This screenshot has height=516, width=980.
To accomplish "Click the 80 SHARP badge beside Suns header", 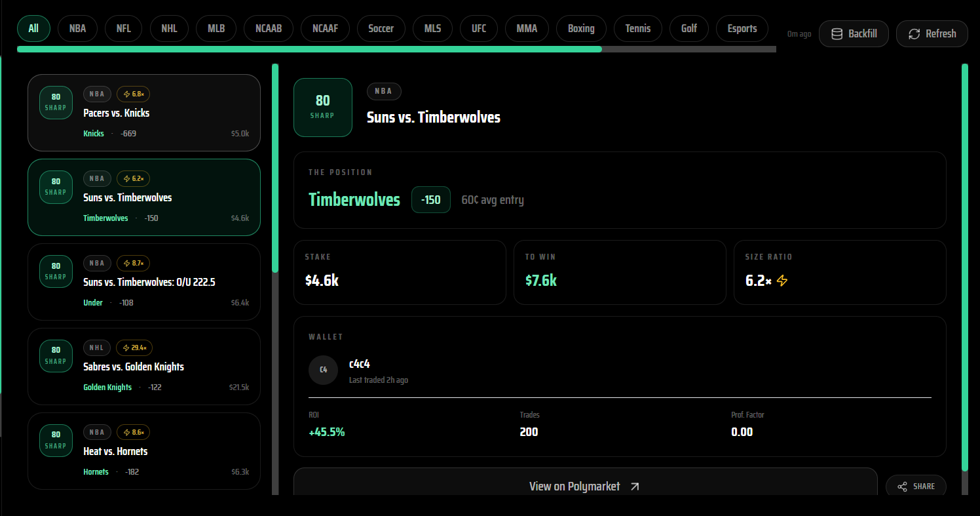I will [x=323, y=107].
